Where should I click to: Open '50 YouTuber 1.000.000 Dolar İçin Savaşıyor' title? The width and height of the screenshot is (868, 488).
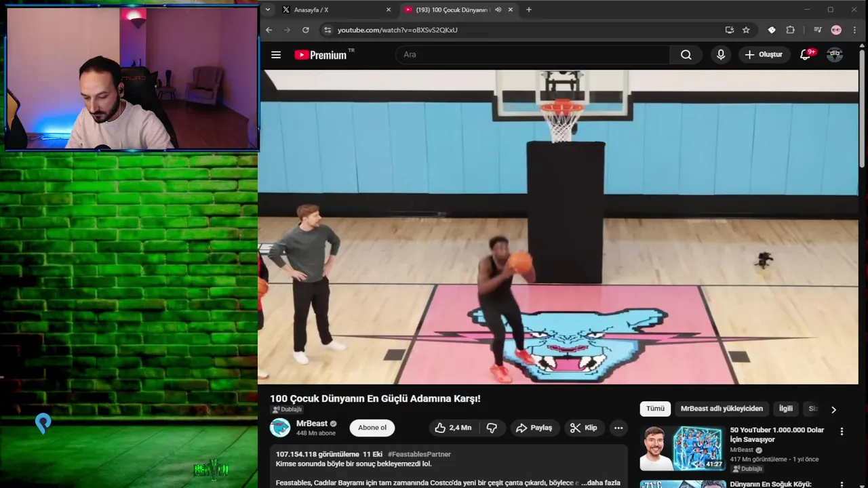point(777,434)
